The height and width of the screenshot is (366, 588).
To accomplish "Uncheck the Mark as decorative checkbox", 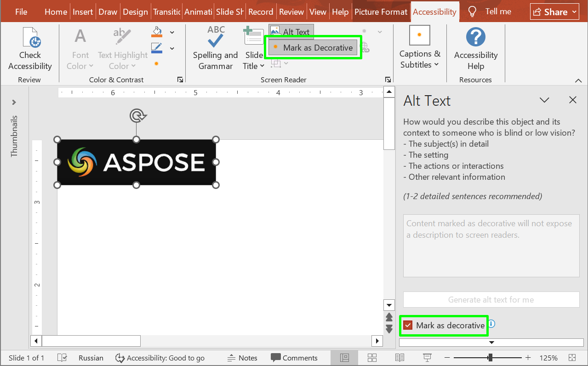I will (x=408, y=326).
